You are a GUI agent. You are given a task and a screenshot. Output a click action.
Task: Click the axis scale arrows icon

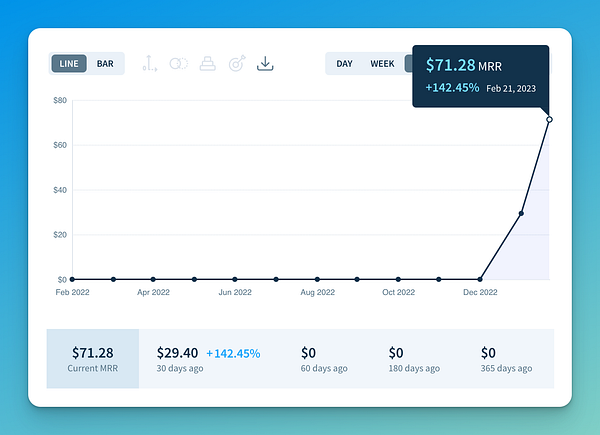point(150,64)
